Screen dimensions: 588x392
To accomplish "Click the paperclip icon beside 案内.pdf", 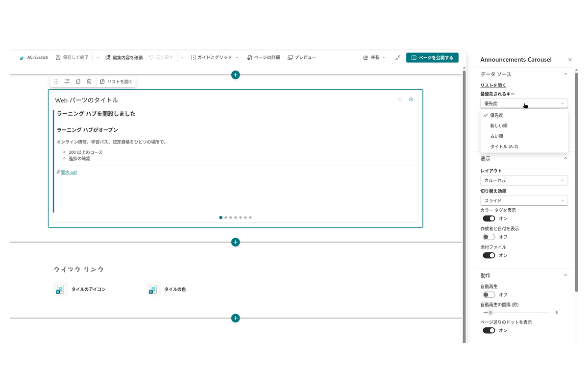I will 58,172.
